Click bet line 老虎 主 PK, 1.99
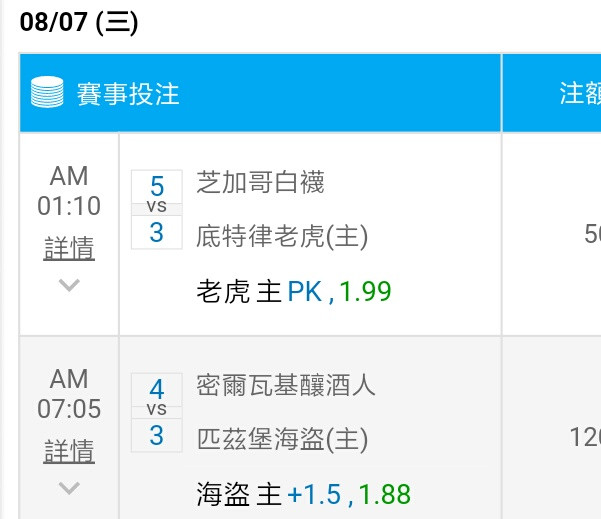The width and height of the screenshot is (601, 519). pyautogui.click(x=294, y=292)
